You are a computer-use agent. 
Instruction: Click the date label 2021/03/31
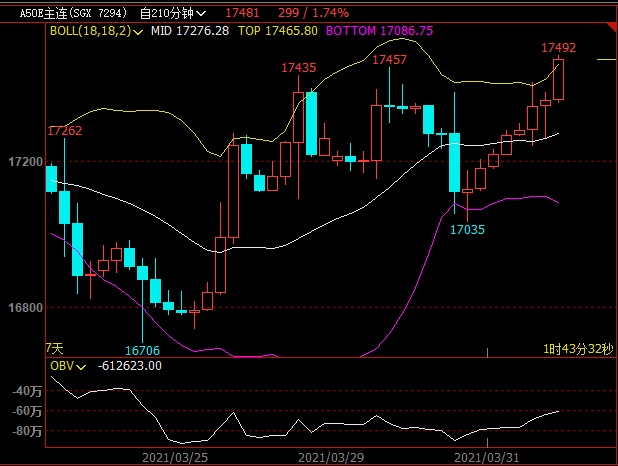487,458
